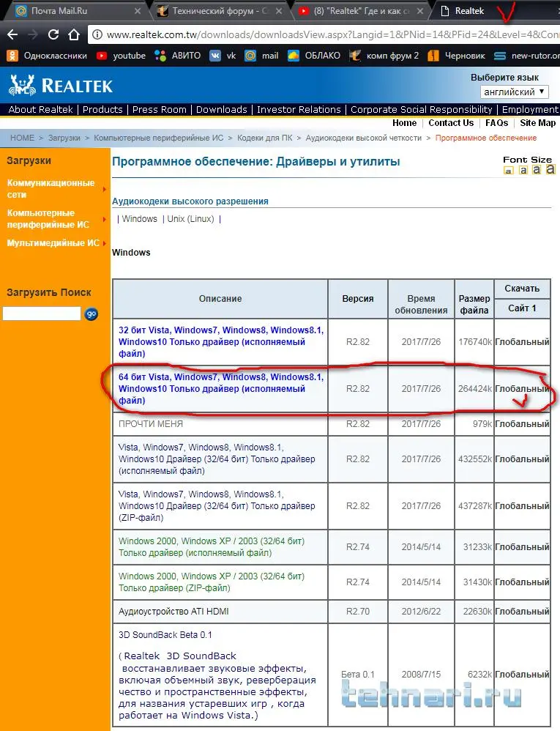Jump to the Windows section link

tap(140, 219)
